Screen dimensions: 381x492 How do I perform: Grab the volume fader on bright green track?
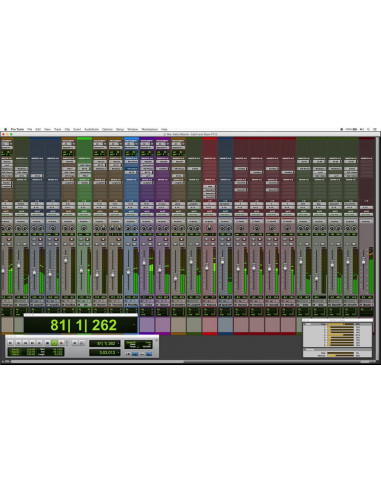pyautogui.click(x=81, y=271)
